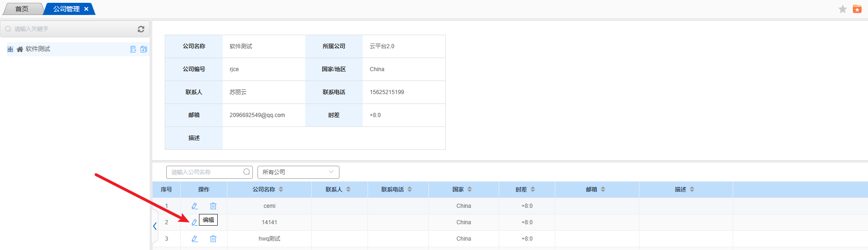Edit the hwq测试 company row
The image size is (868, 250).
195,239
